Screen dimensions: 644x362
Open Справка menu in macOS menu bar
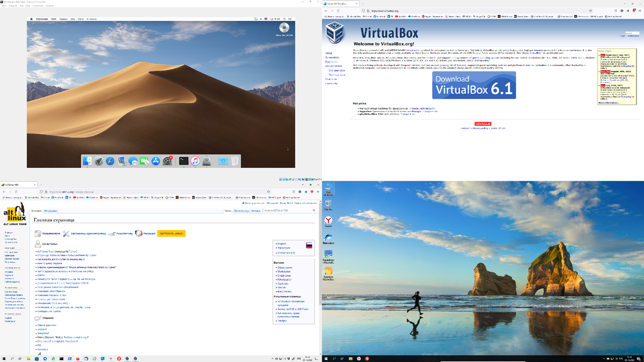[92, 19]
